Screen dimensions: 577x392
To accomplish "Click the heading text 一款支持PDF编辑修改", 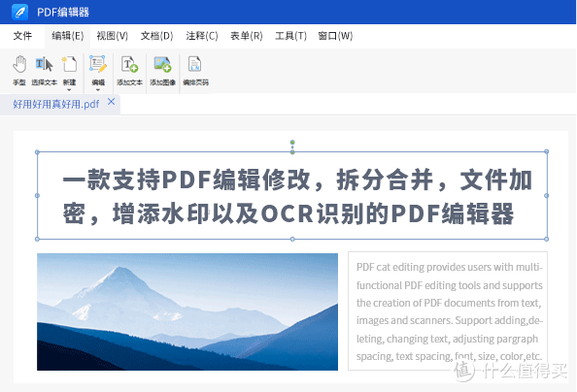I will (x=187, y=180).
